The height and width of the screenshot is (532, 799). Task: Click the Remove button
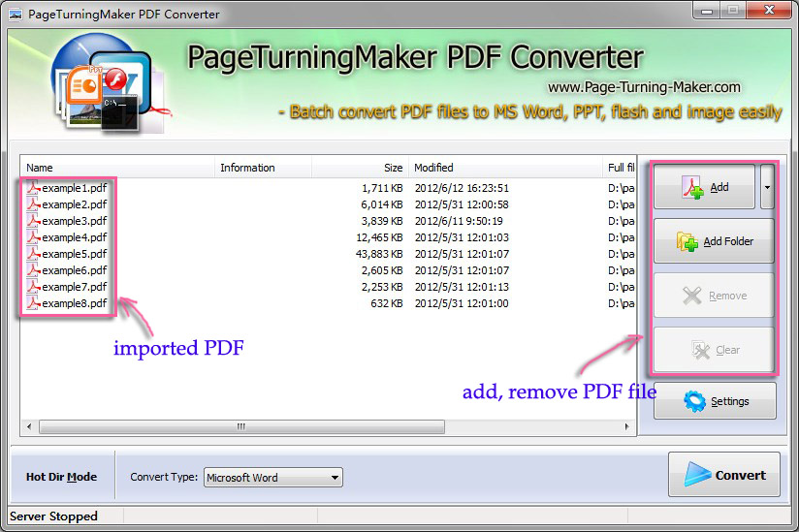click(x=714, y=296)
